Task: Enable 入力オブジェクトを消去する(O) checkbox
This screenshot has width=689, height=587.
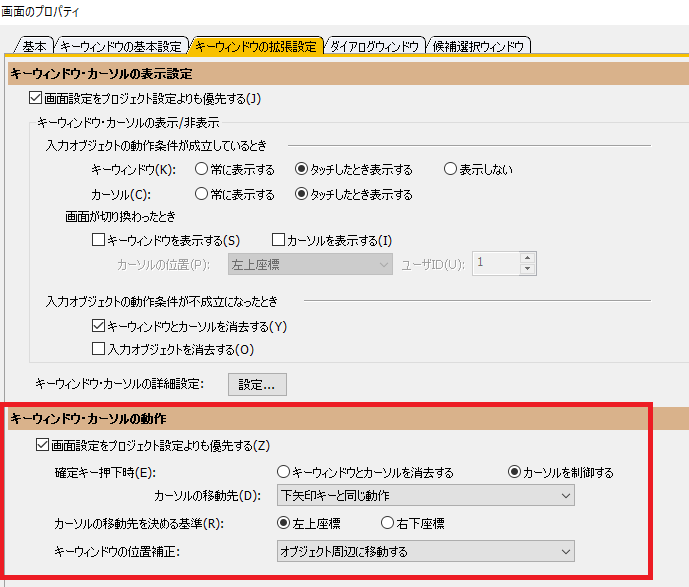Action: (98, 349)
